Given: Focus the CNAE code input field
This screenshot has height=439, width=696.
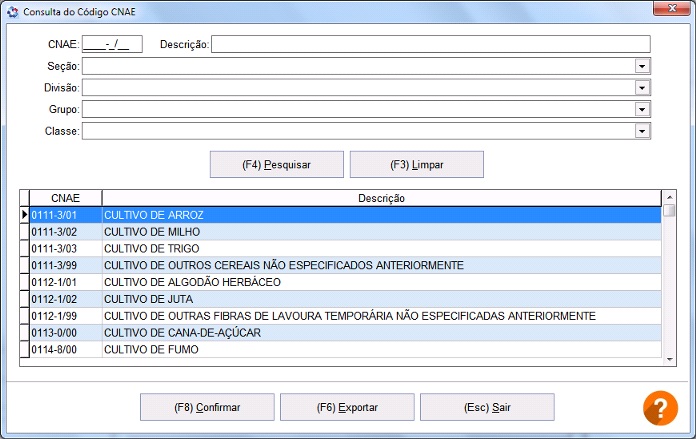Looking at the screenshot, I should pyautogui.click(x=112, y=44).
